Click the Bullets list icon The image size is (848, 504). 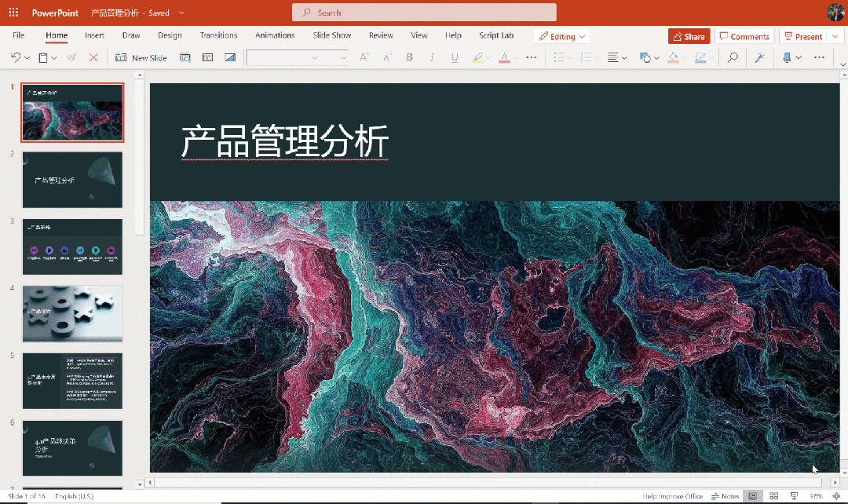click(559, 57)
